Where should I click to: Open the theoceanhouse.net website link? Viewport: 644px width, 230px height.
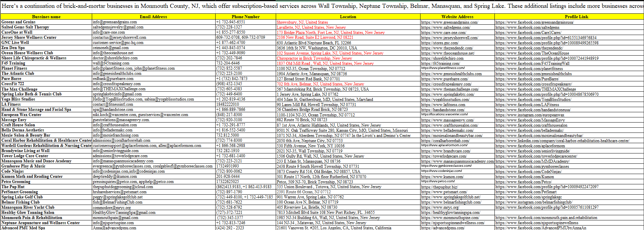click(x=448, y=53)
